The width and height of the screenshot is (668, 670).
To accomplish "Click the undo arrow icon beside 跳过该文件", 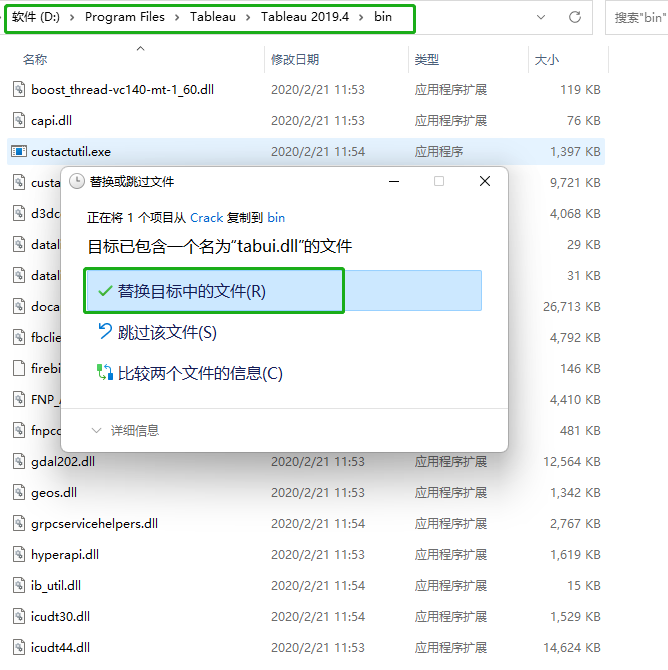I will [105, 331].
